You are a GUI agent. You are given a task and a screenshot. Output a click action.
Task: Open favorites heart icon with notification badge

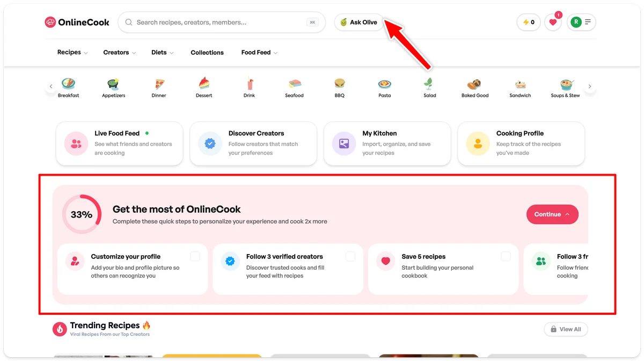click(x=553, y=22)
